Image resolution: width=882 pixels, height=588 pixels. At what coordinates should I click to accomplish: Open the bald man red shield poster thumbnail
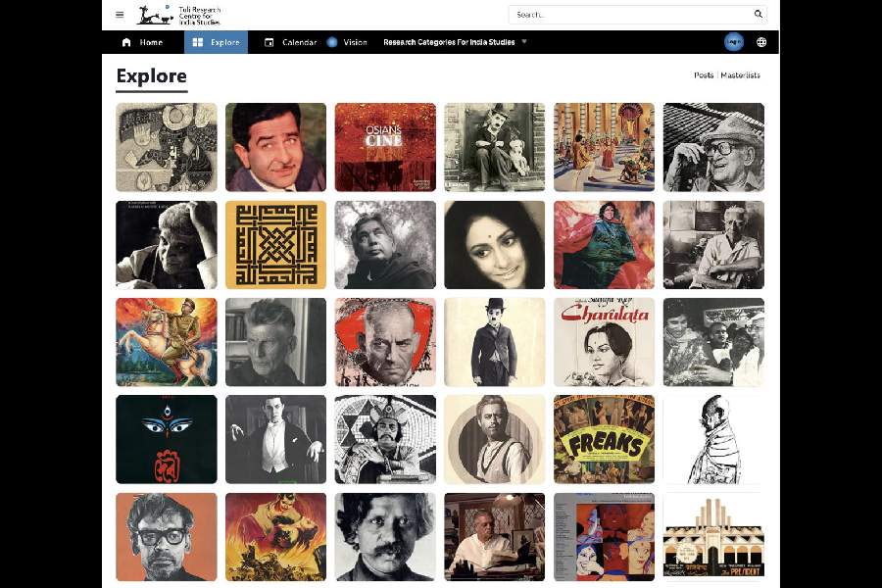click(385, 342)
